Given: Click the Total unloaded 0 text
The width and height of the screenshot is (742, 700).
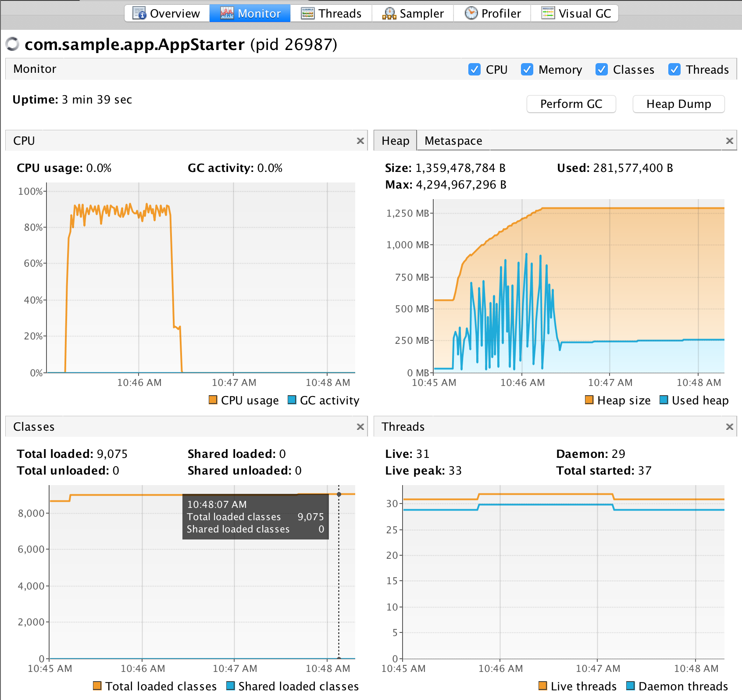Looking at the screenshot, I should click(x=68, y=471).
